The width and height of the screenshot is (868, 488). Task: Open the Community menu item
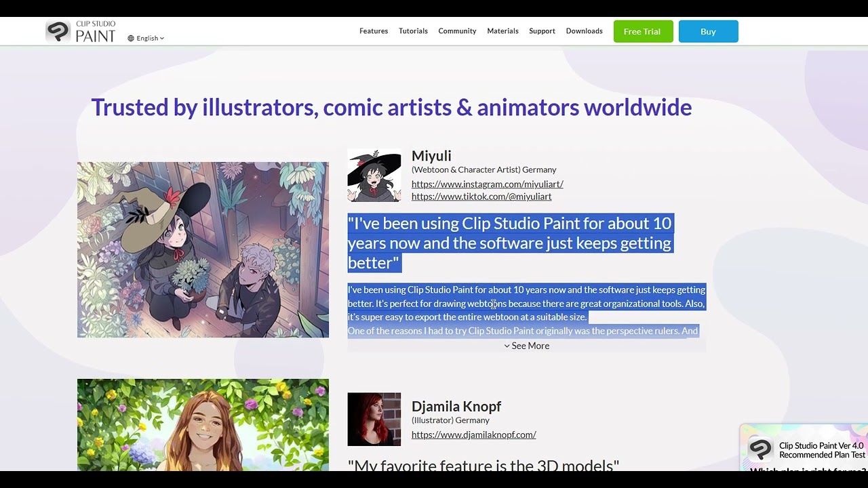(457, 31)
